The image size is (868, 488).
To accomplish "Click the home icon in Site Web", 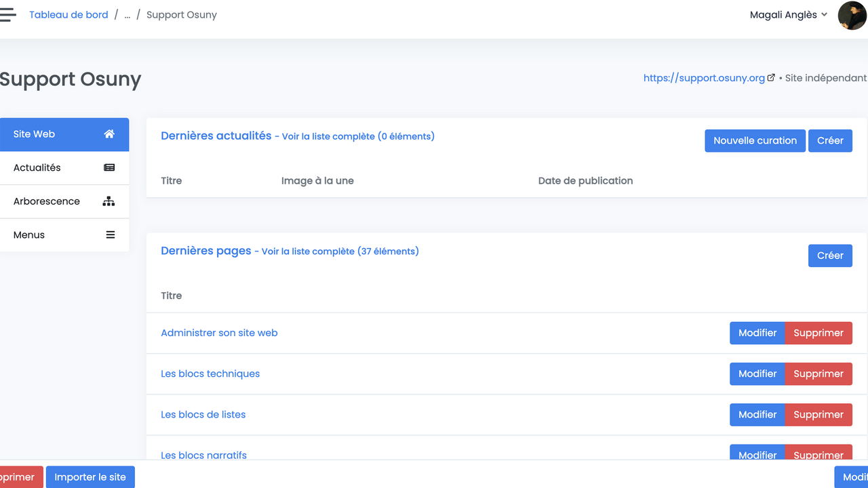I will (109, 134).
